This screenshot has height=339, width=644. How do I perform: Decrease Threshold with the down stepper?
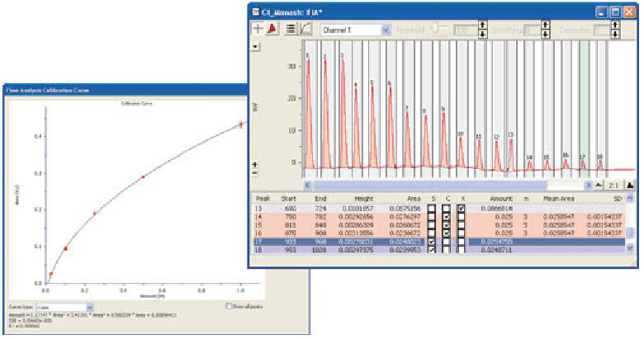[483, 34]
